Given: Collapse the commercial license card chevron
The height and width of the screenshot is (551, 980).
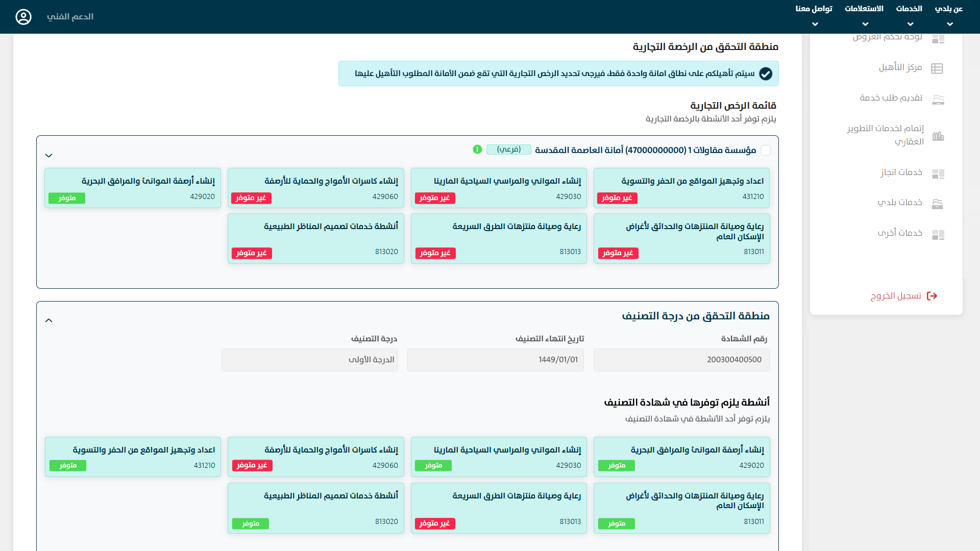Looking at the screenshot, I should (x=49, y=156).
